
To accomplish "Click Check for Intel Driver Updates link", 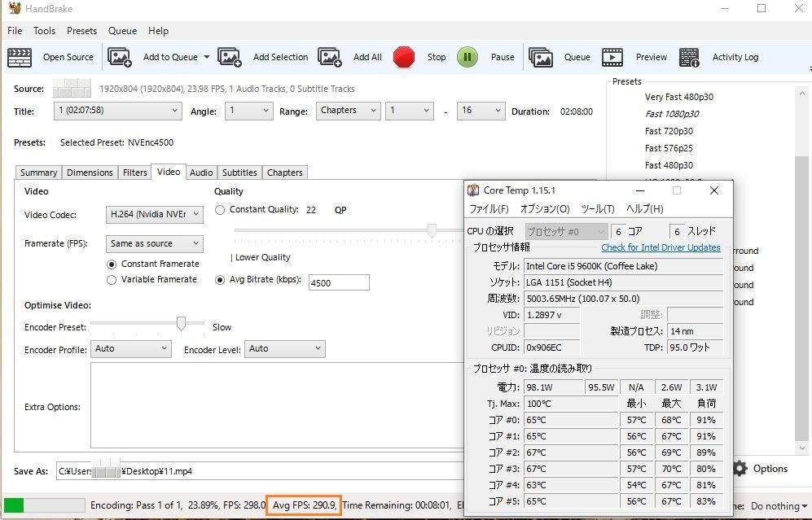I will 661,248.
